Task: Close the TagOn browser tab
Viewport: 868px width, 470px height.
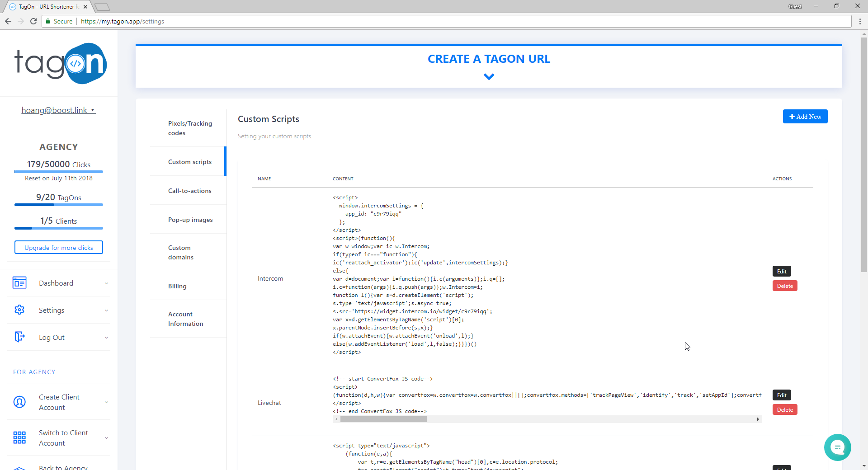Action: pos(85,7)
